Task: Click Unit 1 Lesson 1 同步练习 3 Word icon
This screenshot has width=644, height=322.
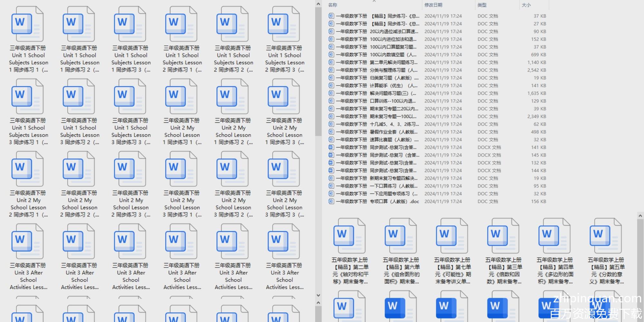Action: 130,24
